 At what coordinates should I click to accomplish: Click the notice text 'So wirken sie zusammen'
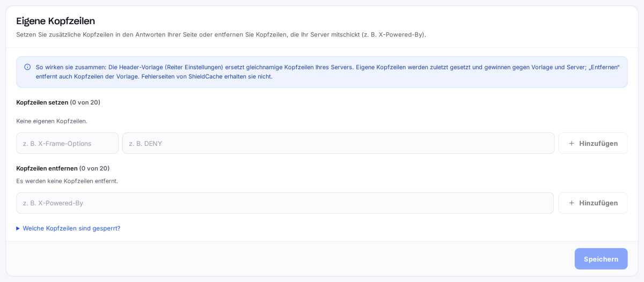pos(70,67)
